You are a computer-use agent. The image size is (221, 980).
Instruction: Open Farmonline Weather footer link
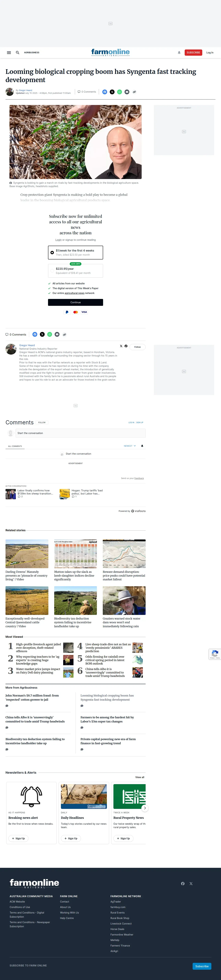(x=122, y=934)
